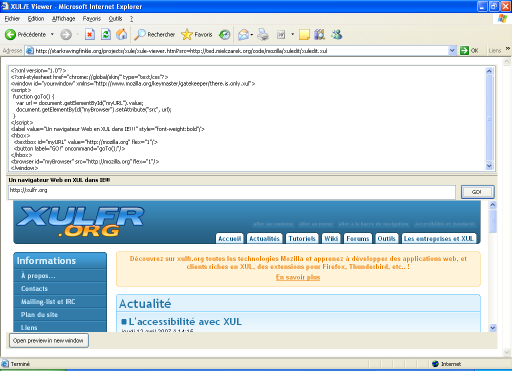Screen dimensions: 512x371
Task: Click the Internet zone status icon
Action: coord(435,364)
